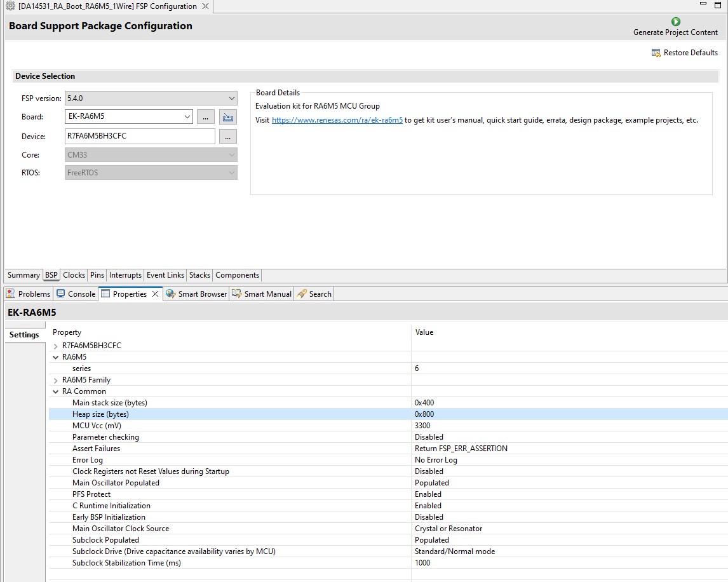
Task: Click Assert Failures value Return FSP_ERR_ASSERTION
Action: click(461, 449)
